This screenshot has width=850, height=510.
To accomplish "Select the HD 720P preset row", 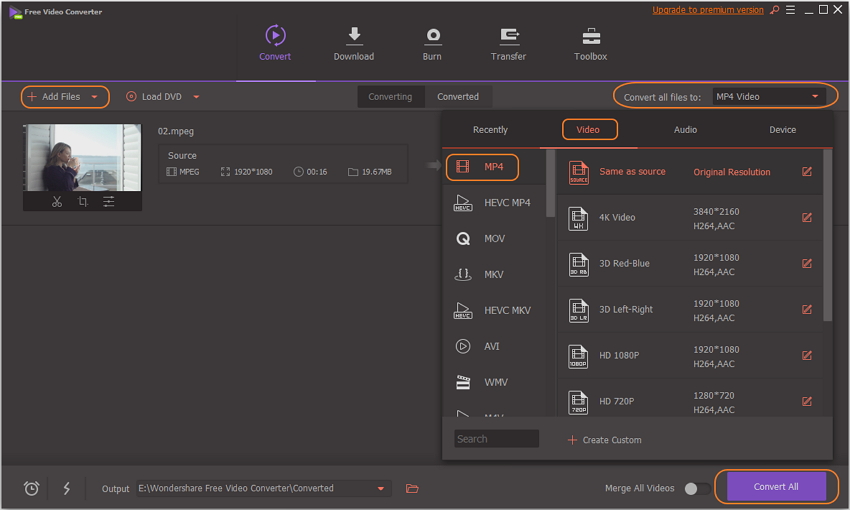I will coord(689,399).
